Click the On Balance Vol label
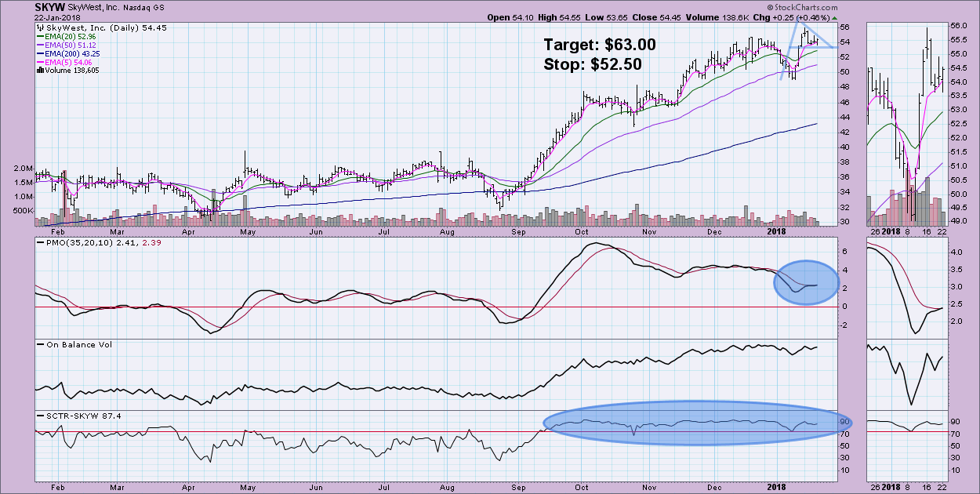 (x=69, y=343)
